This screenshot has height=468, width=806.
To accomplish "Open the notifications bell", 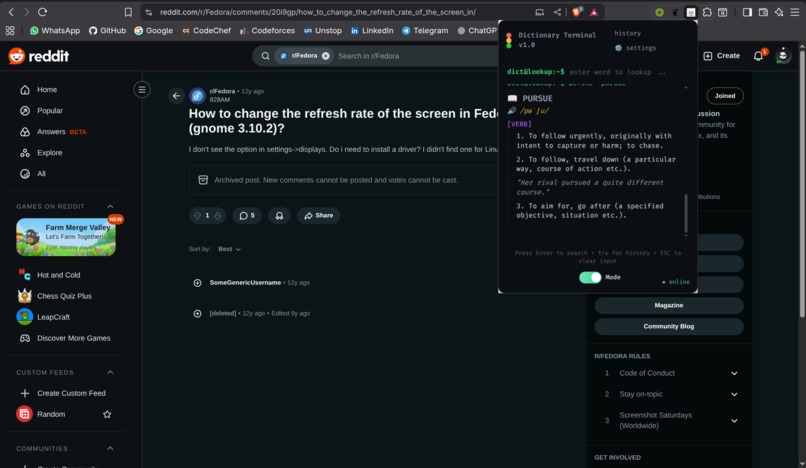I will [758, 56].
